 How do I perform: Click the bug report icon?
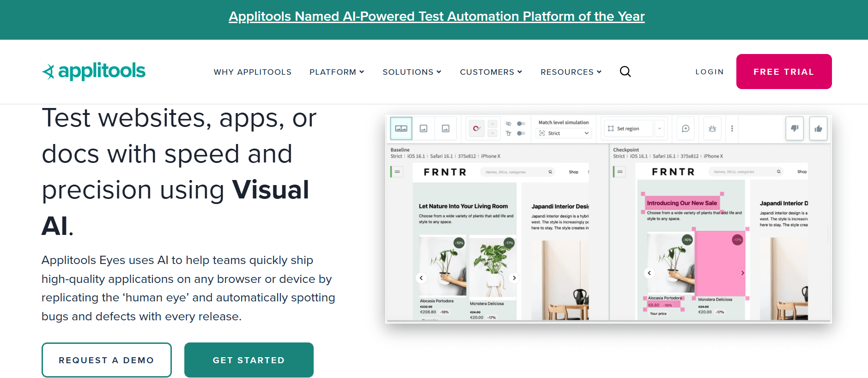pos(712,129)
